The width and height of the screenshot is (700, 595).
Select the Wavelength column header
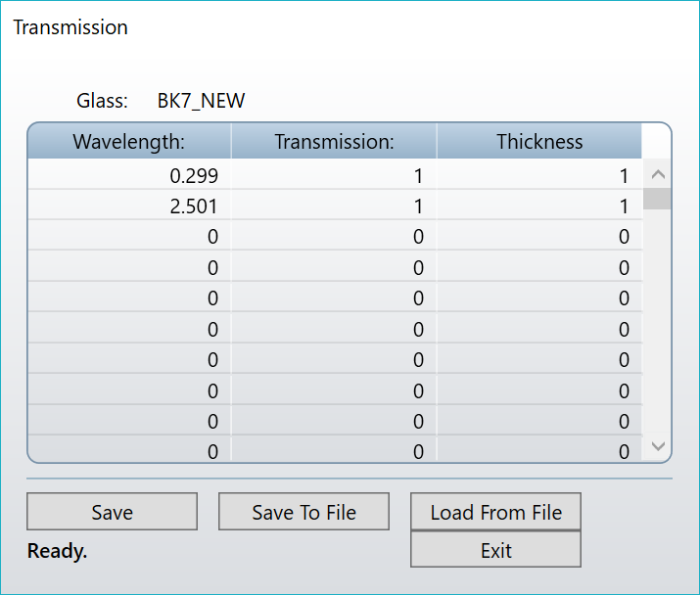(x=129, y=141)
